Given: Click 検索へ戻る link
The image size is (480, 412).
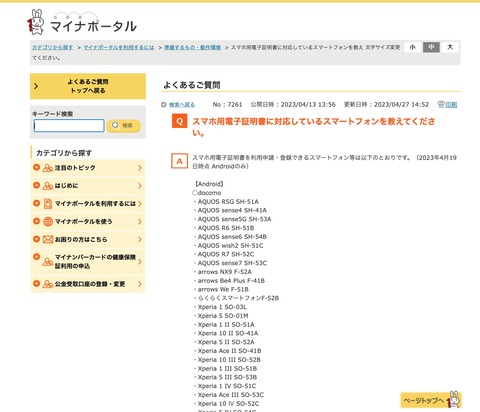Looking at the screenshot, I should coord(182,105).
